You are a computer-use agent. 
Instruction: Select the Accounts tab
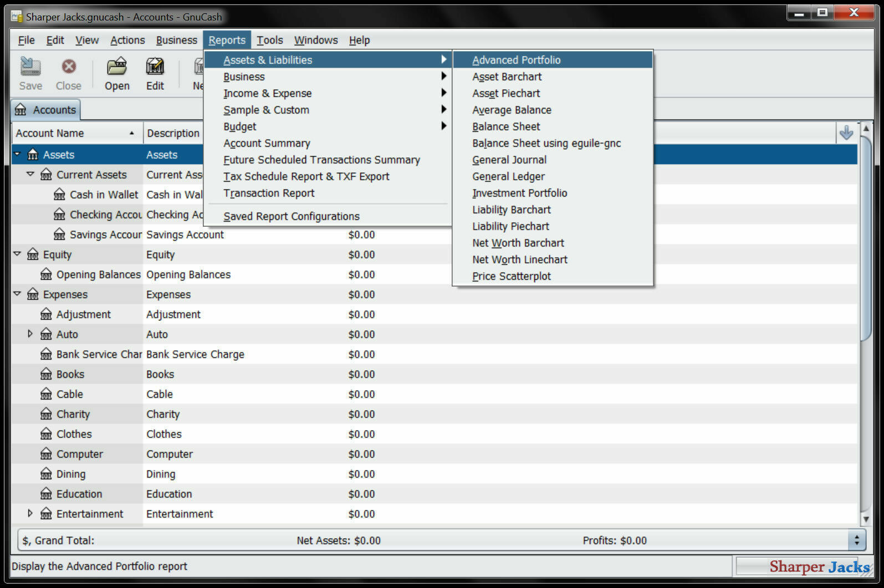[x=46, y=110]
